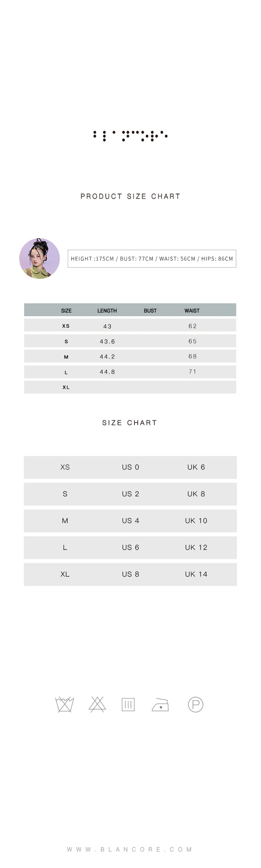Viewport: 261px width, 868px height.
Task: Click the iron care symbol
Action: [160, 705]
